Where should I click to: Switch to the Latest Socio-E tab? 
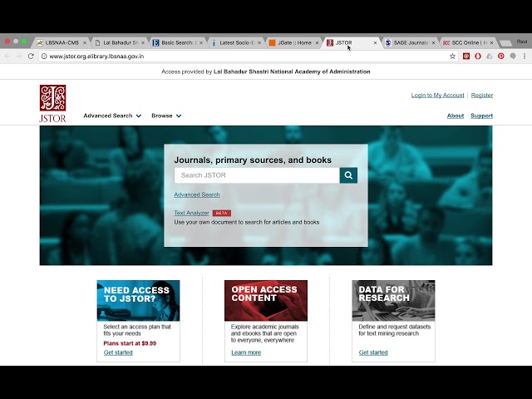pos(236,42)
